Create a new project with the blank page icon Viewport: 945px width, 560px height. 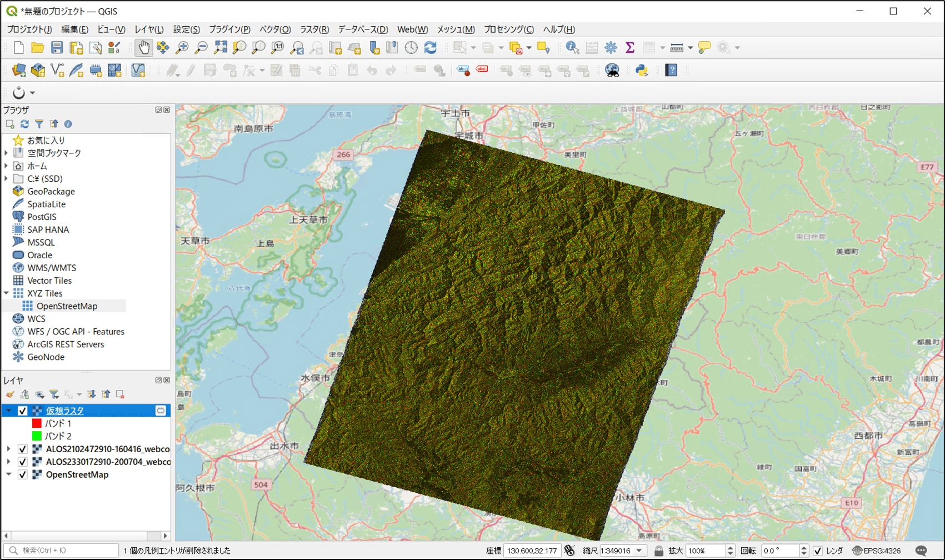click(18, 48)
